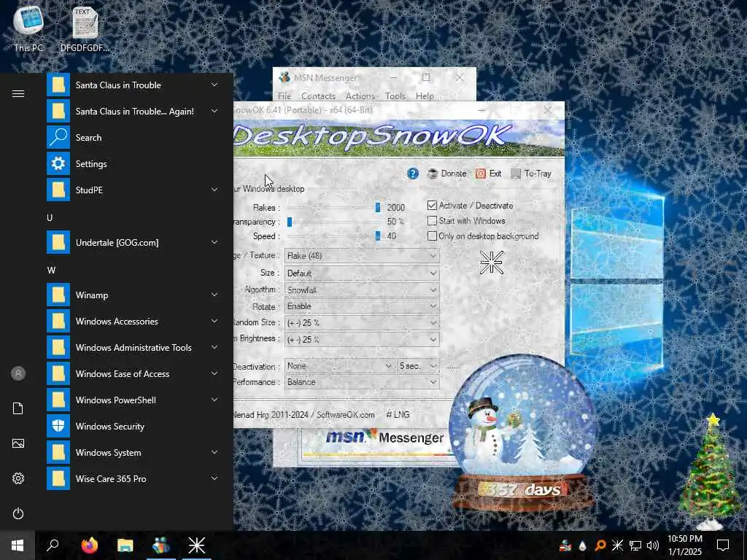This screenshot has height=560, width=747.
Task: Adjust the Flakes slider handle
Action: (x=378, y=208)
